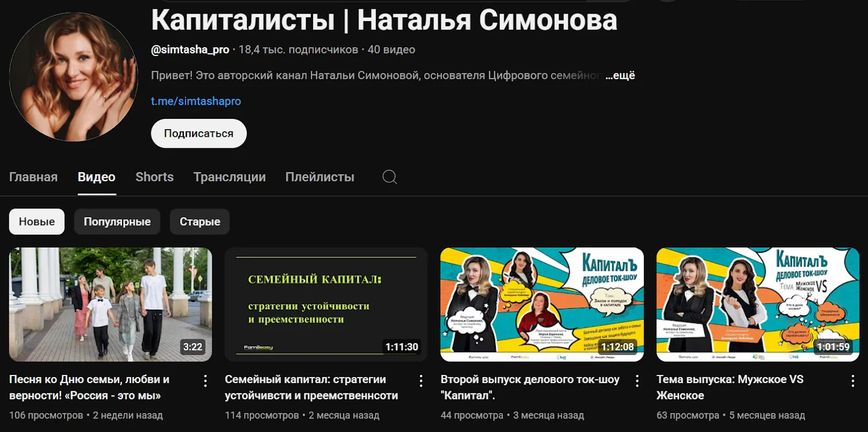Open title Тема выпуска: Мужское VS Женское
Viewport: 868px width, 432px height.
click(x=730, y=387)
